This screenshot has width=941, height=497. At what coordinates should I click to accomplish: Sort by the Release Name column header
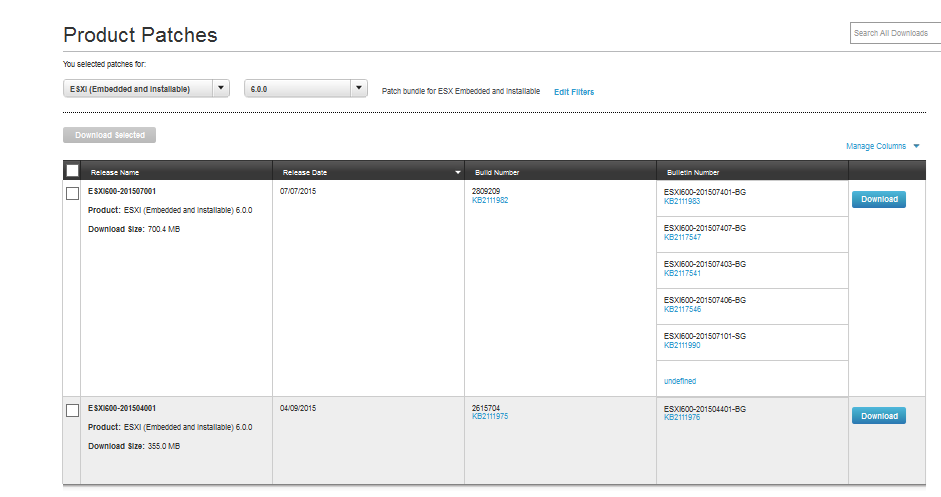click(x=115, y=172)
